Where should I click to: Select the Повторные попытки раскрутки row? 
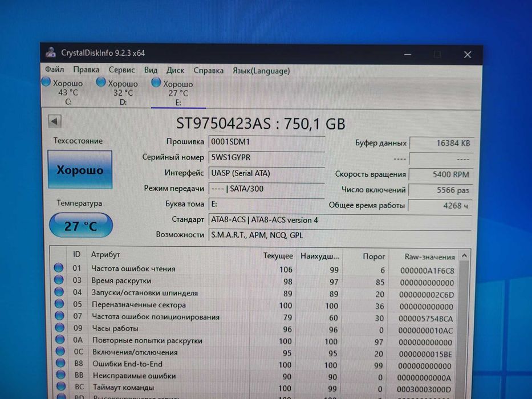pyautogui.click(x=254, y=341)
